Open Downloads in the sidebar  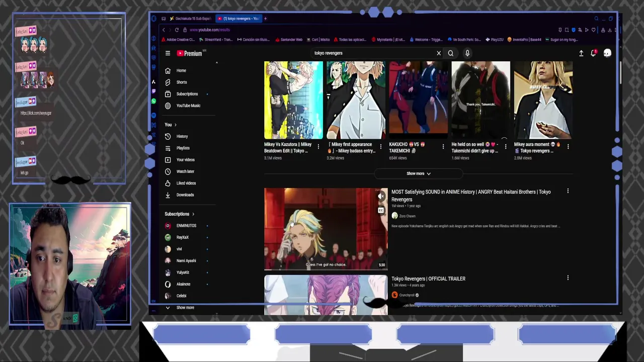pyautogui.click(x=187, y=195)
